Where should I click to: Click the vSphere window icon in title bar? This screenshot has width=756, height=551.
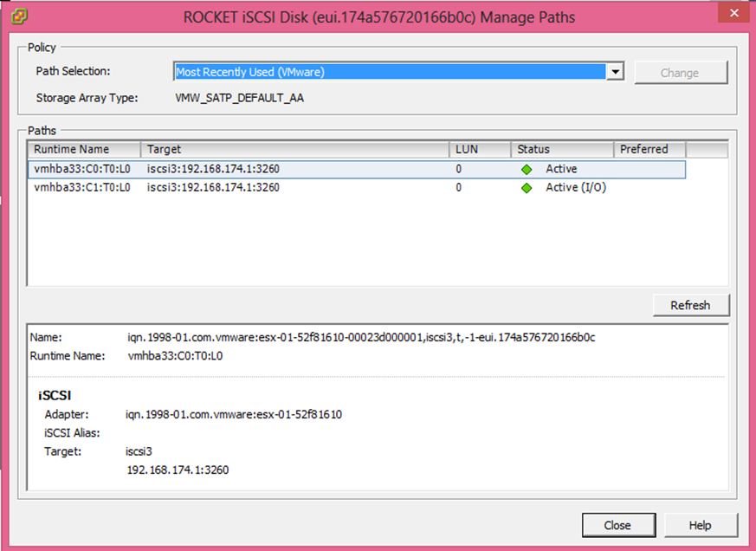(19, 16)
